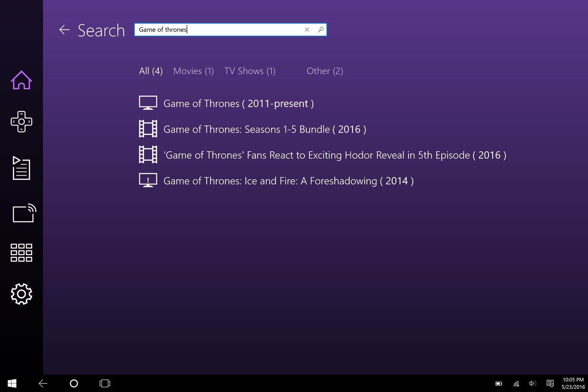Image resolution: width=588 pixels, height=392 pixels.
Task: Open the playlist icon in sidebar
Action: 21,168
